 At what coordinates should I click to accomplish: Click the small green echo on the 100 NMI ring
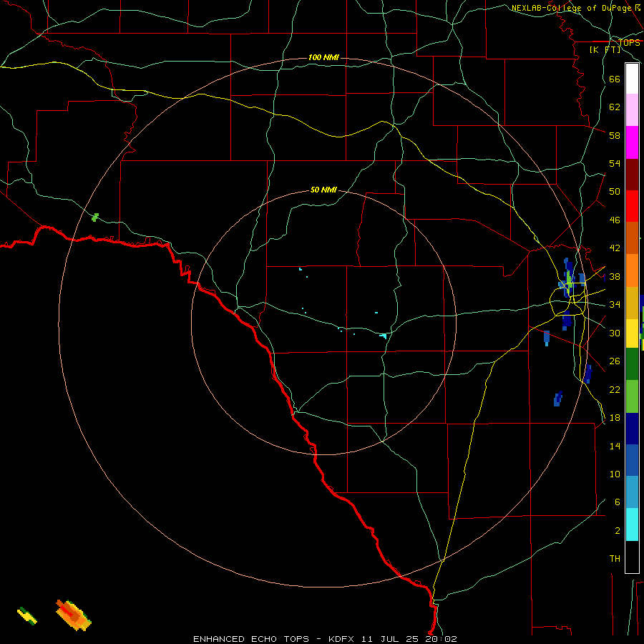coord(95,217)
